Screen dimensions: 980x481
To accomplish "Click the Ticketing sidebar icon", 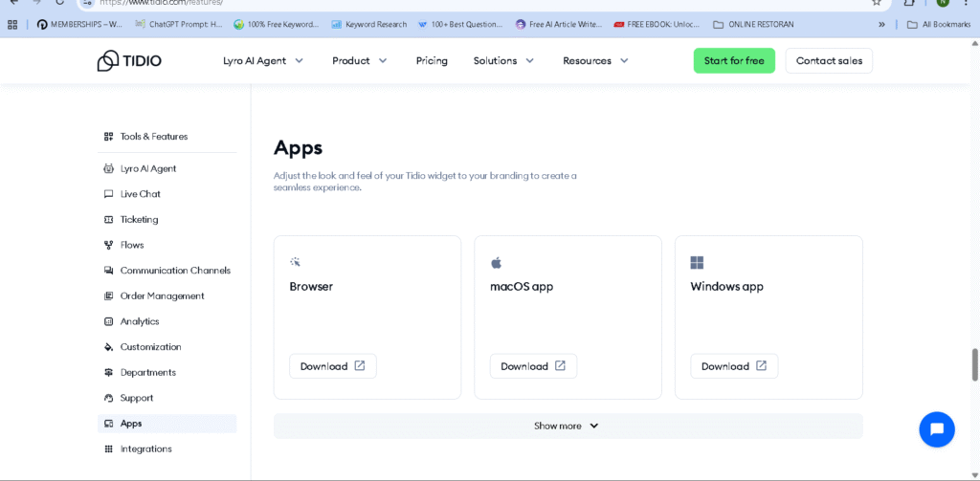I will tap(108, 220).
